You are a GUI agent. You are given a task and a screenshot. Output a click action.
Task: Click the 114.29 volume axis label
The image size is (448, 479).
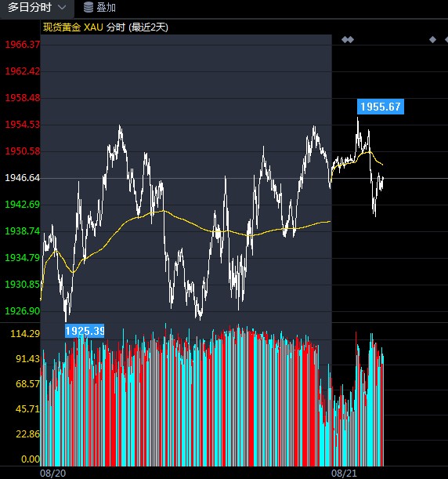pyautogui.click(x=25, y=334)
